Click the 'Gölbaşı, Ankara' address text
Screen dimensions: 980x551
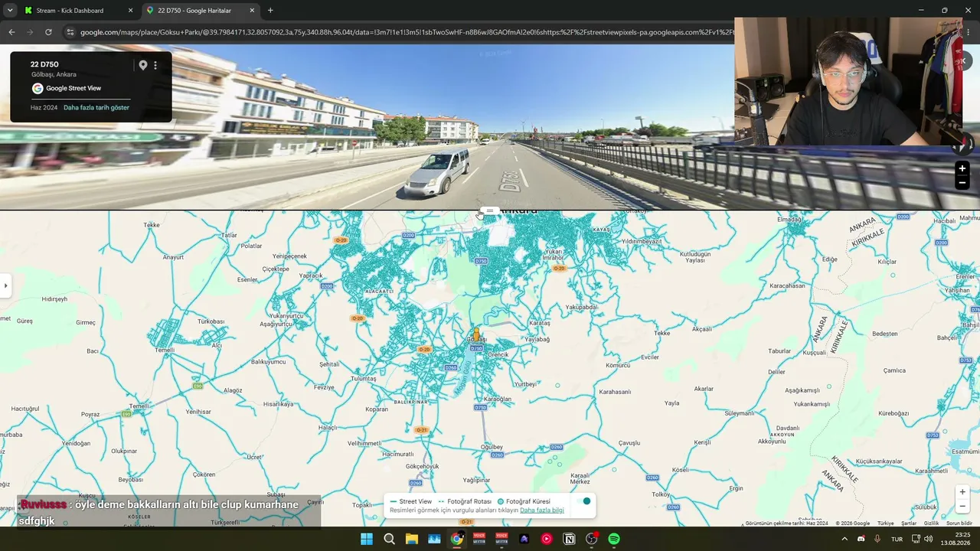pos(54,74)
